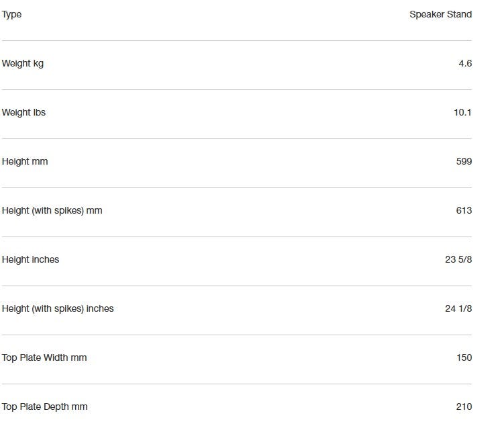Click divider line above Top Plate Depth mm row
The height and width of the screenshot is (430, 504).
(236, 384)
